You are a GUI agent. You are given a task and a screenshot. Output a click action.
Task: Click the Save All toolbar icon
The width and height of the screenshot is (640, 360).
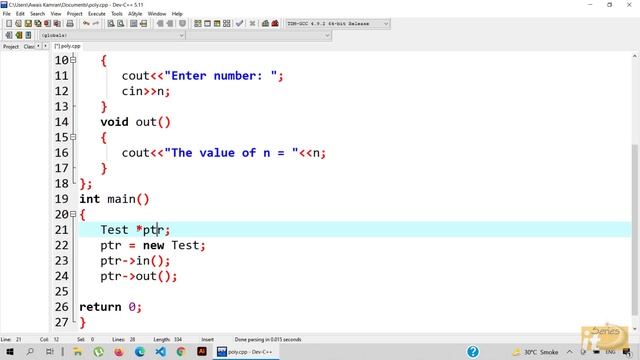(38, 24)
